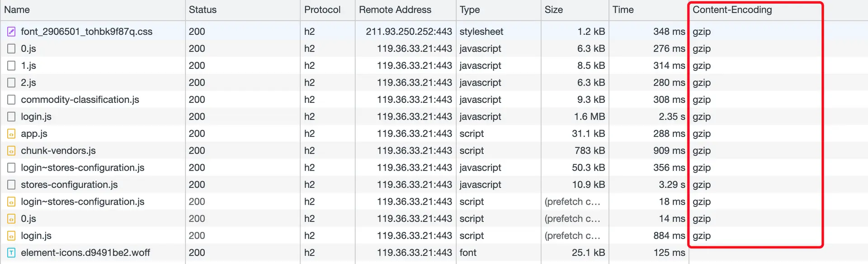Select the chunk-vendors.js request name
The height and width of the screenshot is (264, 868).
[58, 151]
